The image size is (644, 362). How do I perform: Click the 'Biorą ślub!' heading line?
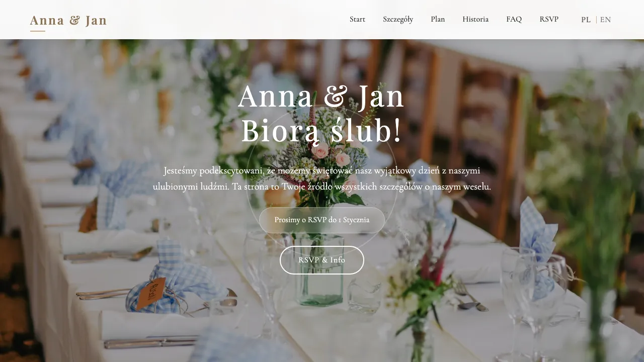pyautogui.click(x=321, y=132)
